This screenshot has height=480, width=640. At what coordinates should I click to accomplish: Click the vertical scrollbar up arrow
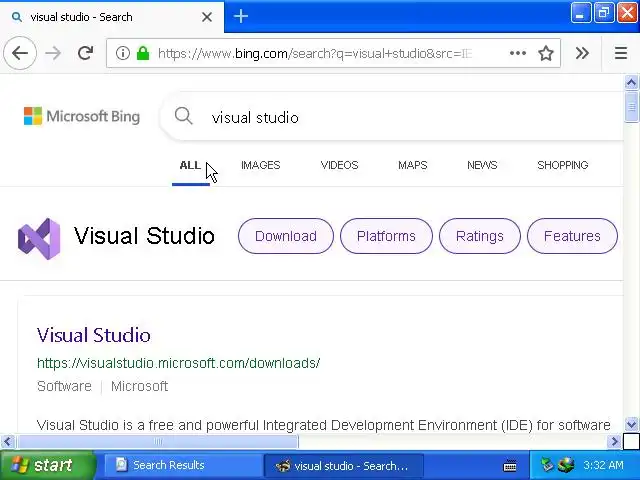coord(631,83)
